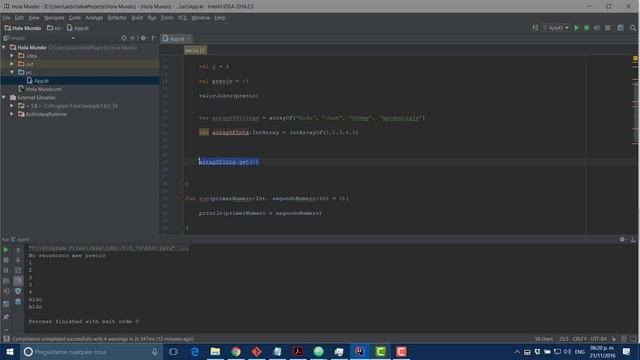Open the VCS menu
Image resolution: width=640 pixels, height=360 pixels.
tap(182, 18)
